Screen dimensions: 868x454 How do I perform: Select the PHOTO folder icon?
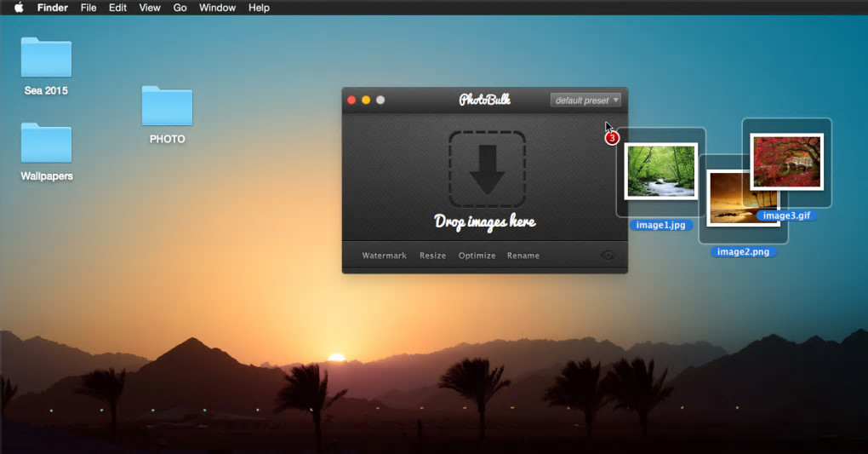[x=167, y=106]
